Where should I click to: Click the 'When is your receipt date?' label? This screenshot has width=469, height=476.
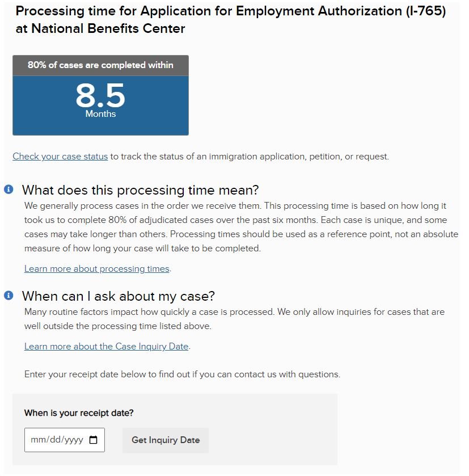(x=79, y=413)
